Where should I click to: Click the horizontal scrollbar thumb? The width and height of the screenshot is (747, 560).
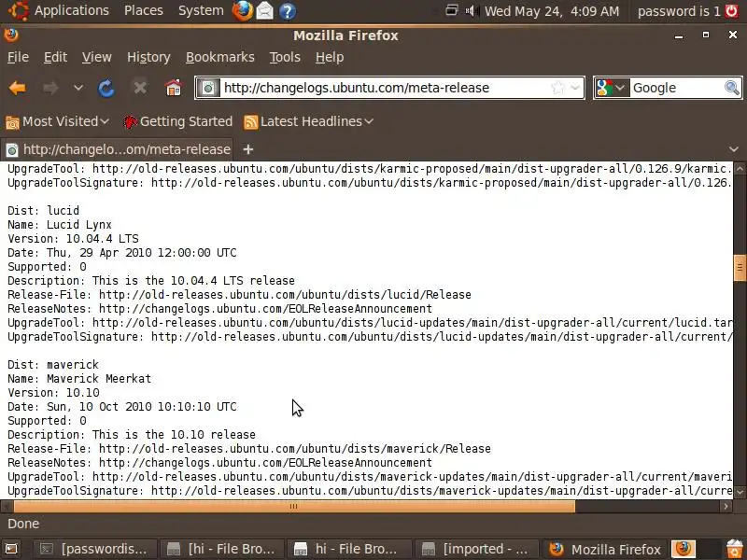tap(294, 506)
